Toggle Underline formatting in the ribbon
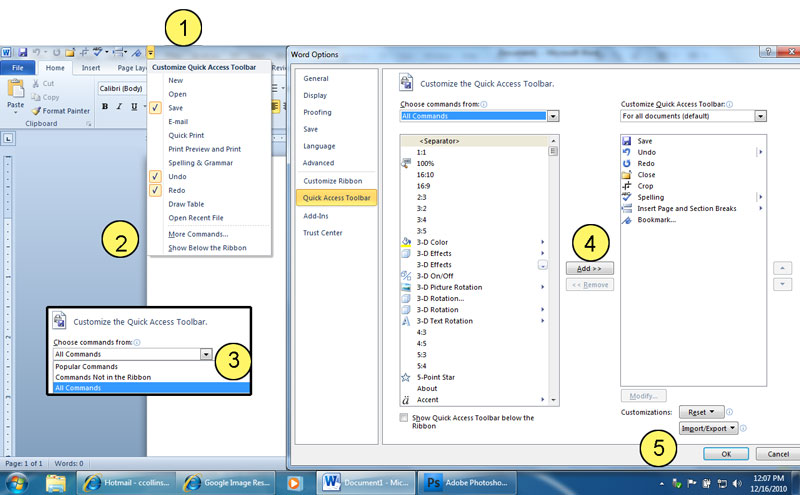Viewport: 800px width, 495px height. pyautogui.click(x=134, y=106)
